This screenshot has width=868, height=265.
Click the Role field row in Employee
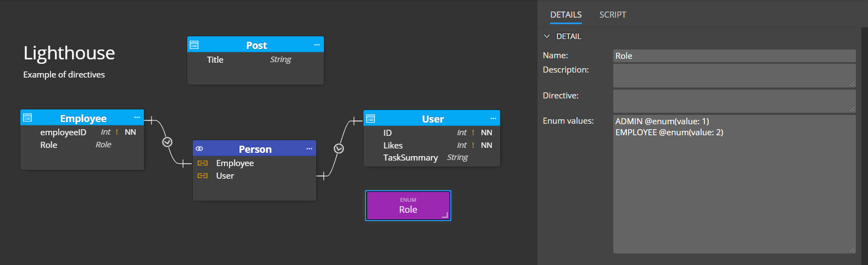[x=82, y=145]
